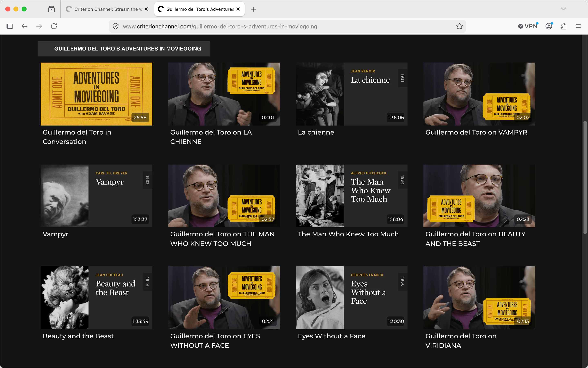Open Guillermo del Toro on VAMPYR link
This screenshot has height=368, width=588.
pyautogui.click(x=476, y=132)
